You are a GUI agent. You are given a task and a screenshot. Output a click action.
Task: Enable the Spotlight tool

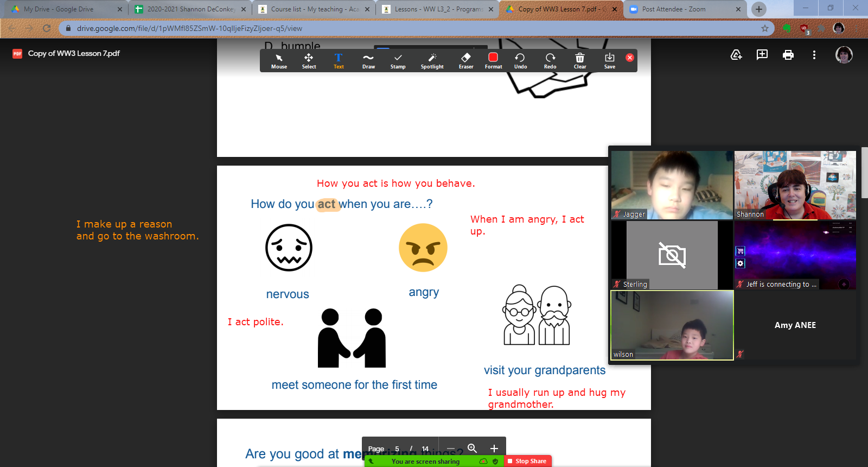[432, 61]
